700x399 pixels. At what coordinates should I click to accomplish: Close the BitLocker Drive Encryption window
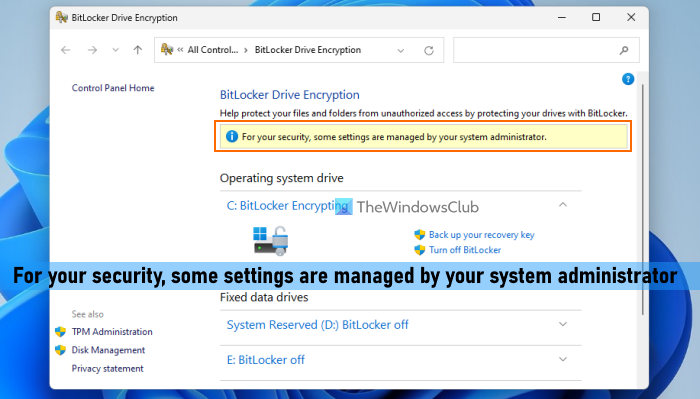coord(631,17)
